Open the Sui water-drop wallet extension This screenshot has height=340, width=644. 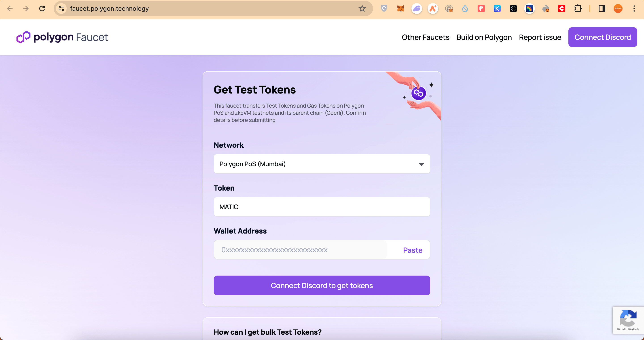click(465, 8)
